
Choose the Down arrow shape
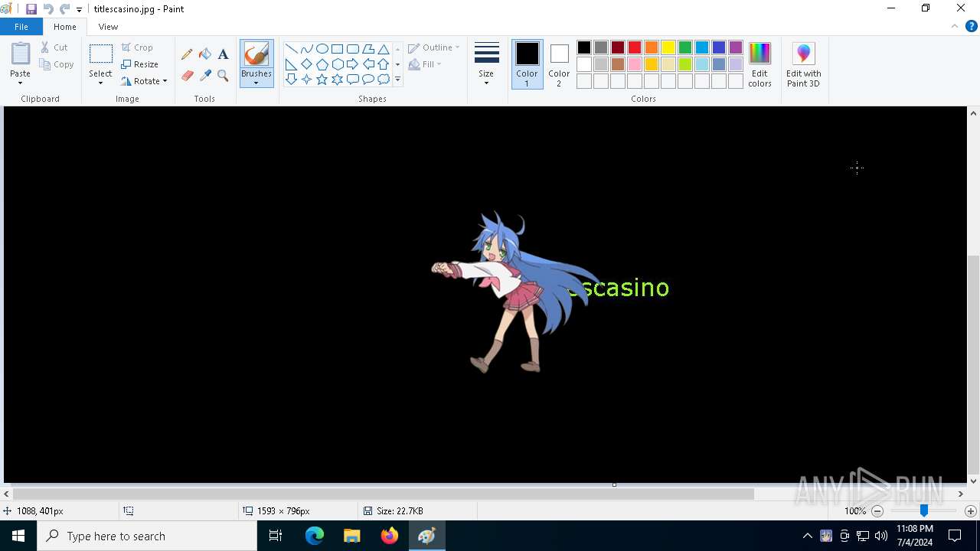292,80
